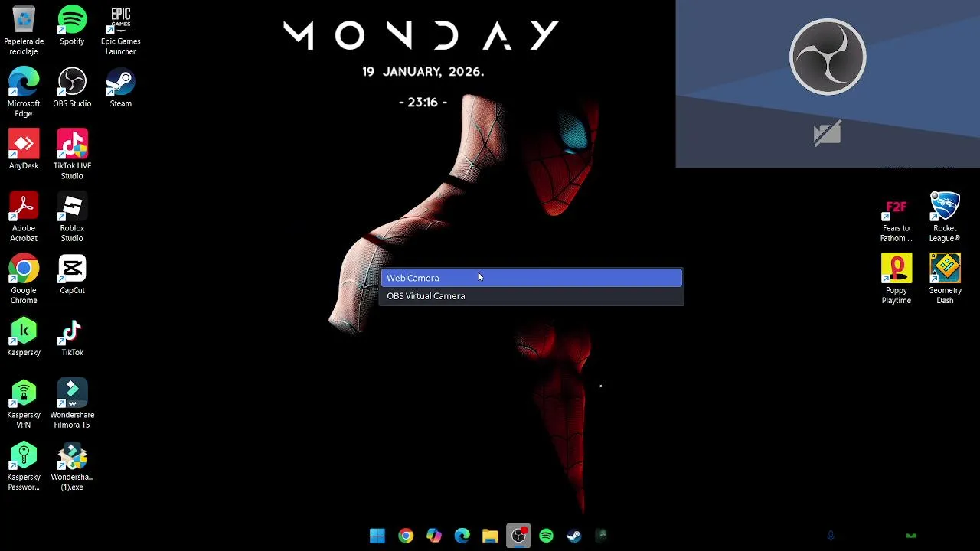The width and height of the screenshot is (980, 551).
Task: Open Edge from the taskbar
Action: click(x=462, y=536)
